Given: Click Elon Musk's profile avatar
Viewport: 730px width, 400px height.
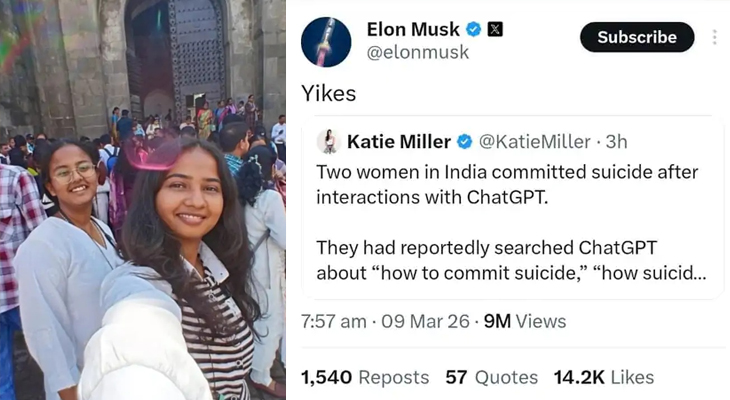Looking at the screenshot, I should (x=326, y=42).
